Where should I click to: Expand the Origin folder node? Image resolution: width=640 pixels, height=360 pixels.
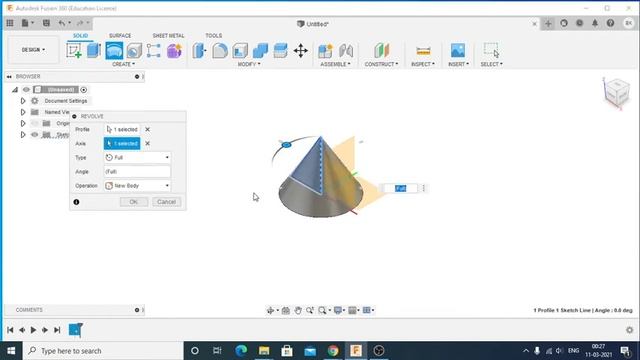coord(23,123)
